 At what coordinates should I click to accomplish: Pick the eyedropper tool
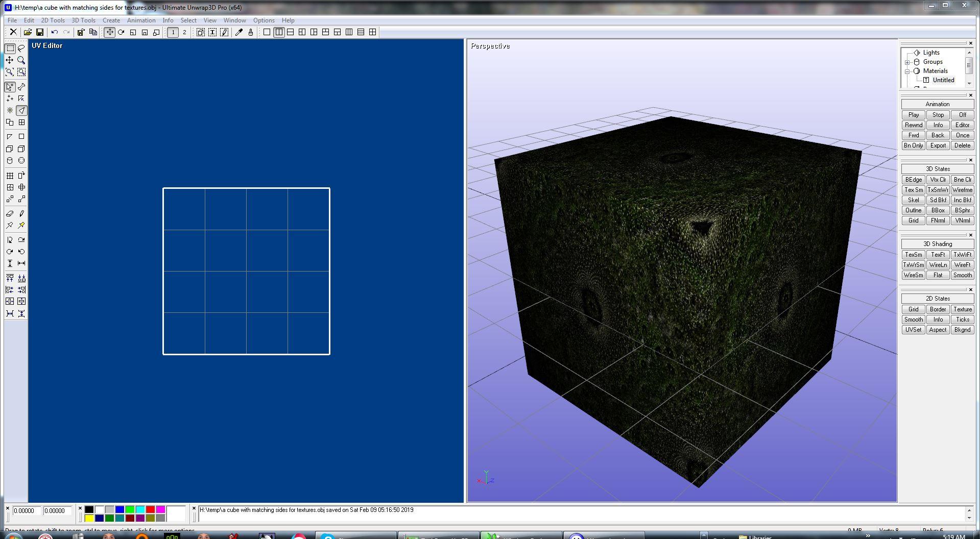pyautogui.click(x=238, y=32)
